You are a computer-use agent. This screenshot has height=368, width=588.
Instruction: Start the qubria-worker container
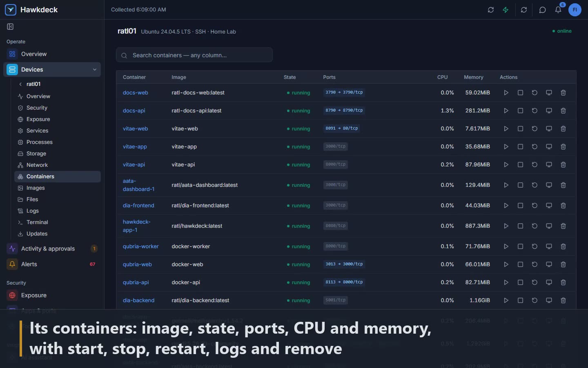coord(506,247)
